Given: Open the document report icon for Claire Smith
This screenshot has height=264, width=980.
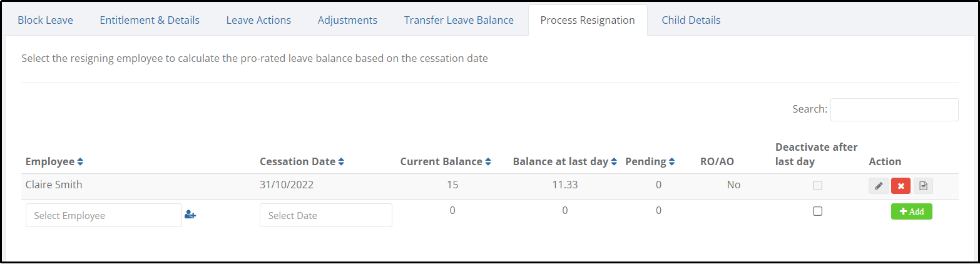Looking at the screenshot, I should (923, 186).
